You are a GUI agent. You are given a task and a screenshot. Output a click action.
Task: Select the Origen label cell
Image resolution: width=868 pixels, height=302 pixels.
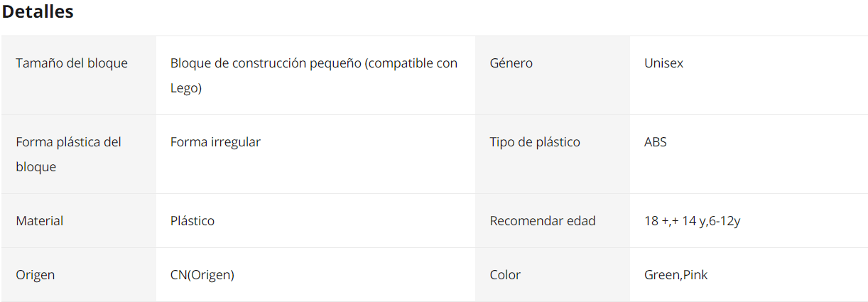click(79, 275)
